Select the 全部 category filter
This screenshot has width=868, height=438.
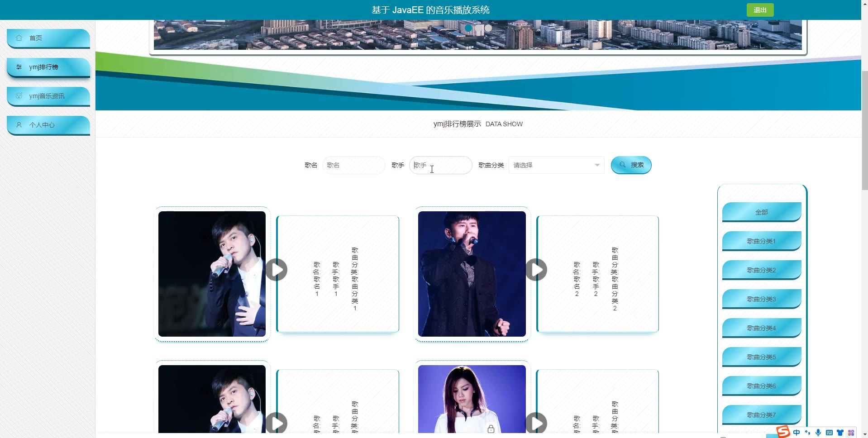(x=762, y=212)
